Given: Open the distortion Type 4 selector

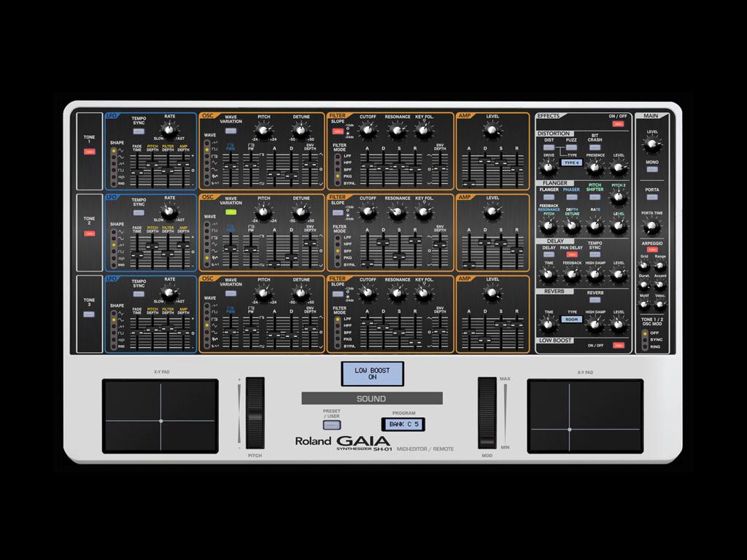Looking at the screenshot, I should tap(571, 163).
